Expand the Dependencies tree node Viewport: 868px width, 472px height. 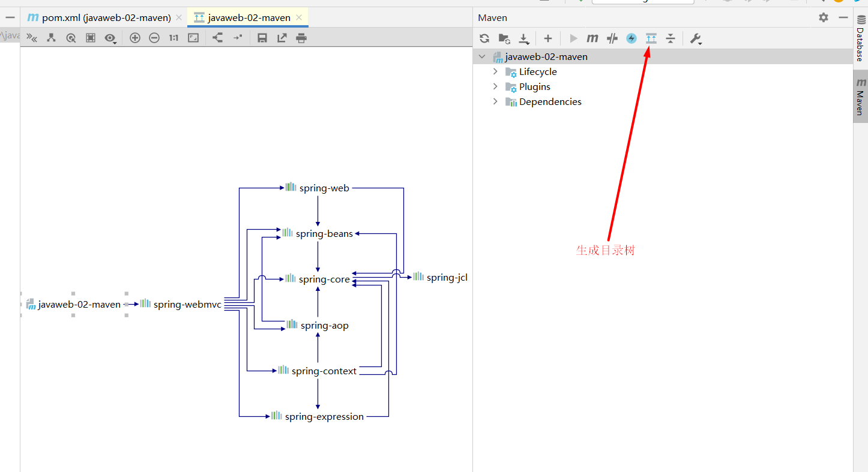tap(495, 101)
